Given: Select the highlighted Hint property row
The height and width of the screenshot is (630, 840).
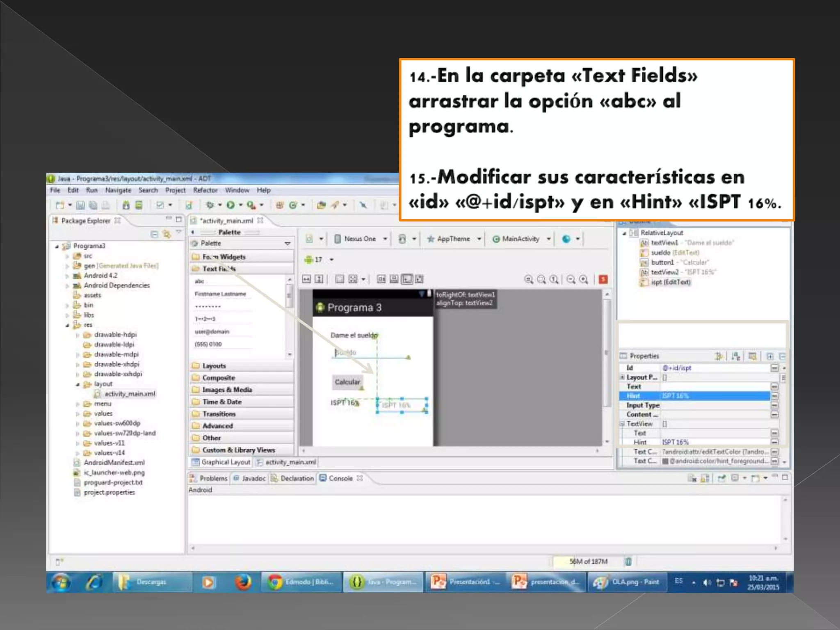Looking at the screenshot, I should pyautogui.click(x=694, y=396).
